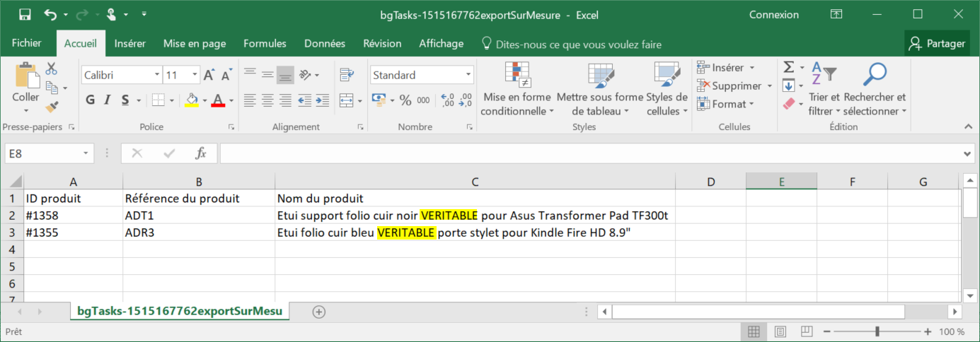Open the font color dropdown arrow
This screenshot has height=342, width=980.
[231, 100]
